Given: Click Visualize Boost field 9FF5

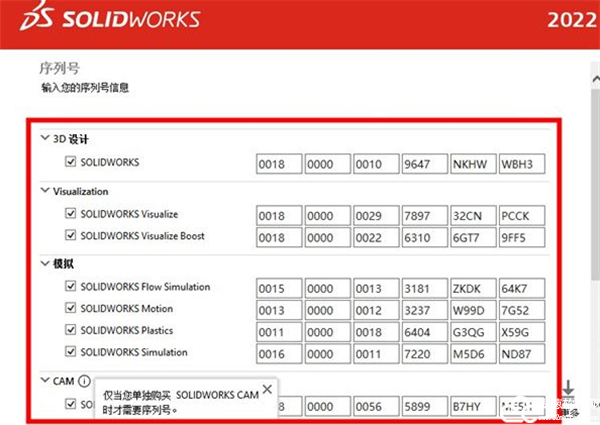Looking at the screenshot, I should coord(522,238).
